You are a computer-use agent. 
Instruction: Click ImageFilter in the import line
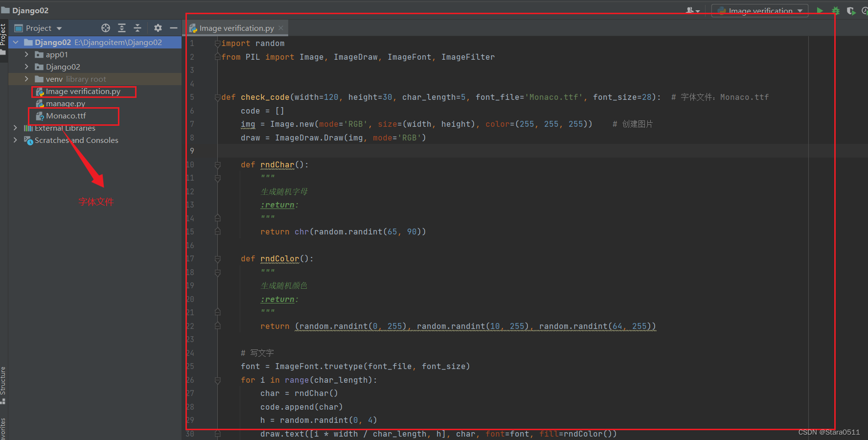pyautogui.click(x=468, y=57)
